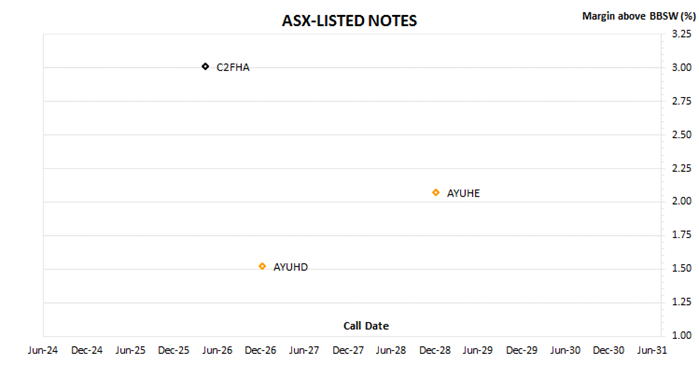Select the C2FHA data label
Viewport: 699px width, 365px height.
(x=233, y=67)
